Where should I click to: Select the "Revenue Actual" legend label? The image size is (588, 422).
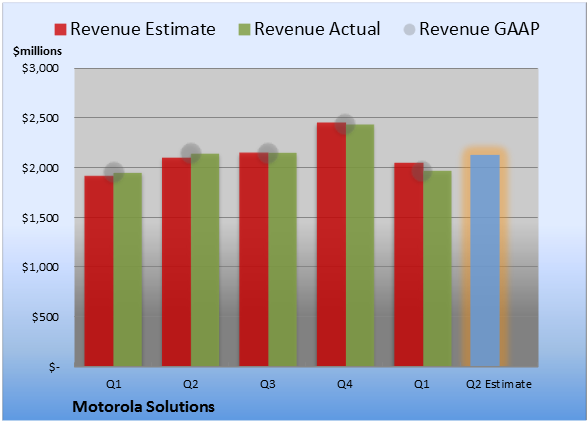(317, 29)
